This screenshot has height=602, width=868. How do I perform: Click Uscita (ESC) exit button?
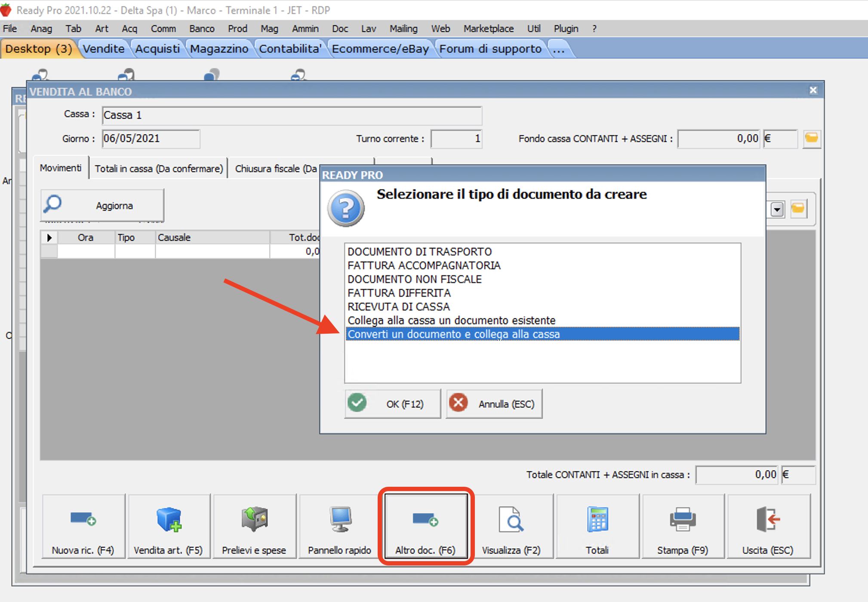click(768, 526)
